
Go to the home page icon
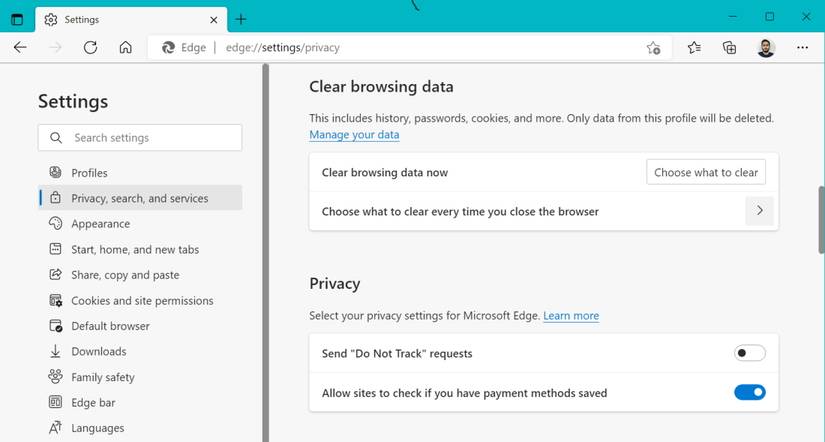(125, 47)
